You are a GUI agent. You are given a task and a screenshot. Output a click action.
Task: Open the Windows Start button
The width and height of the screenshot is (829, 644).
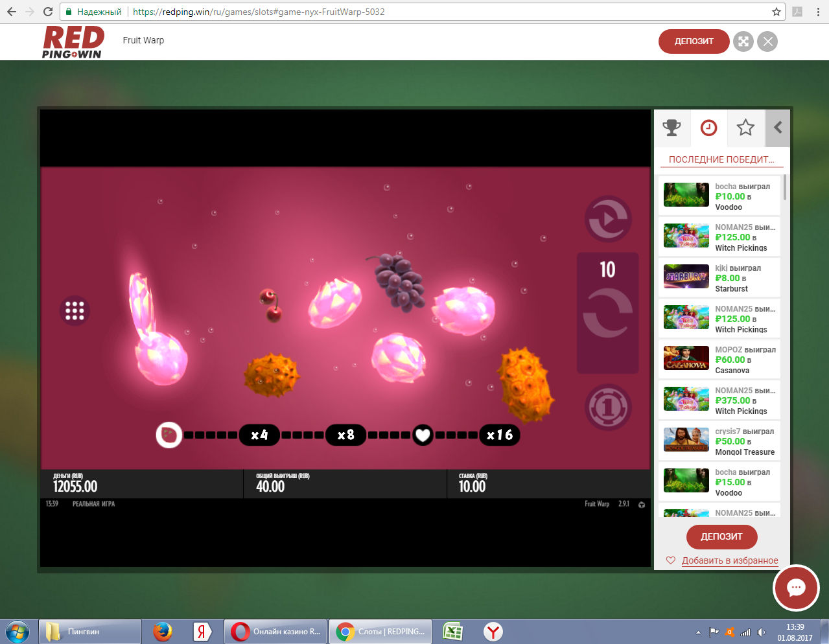[18, 632]
